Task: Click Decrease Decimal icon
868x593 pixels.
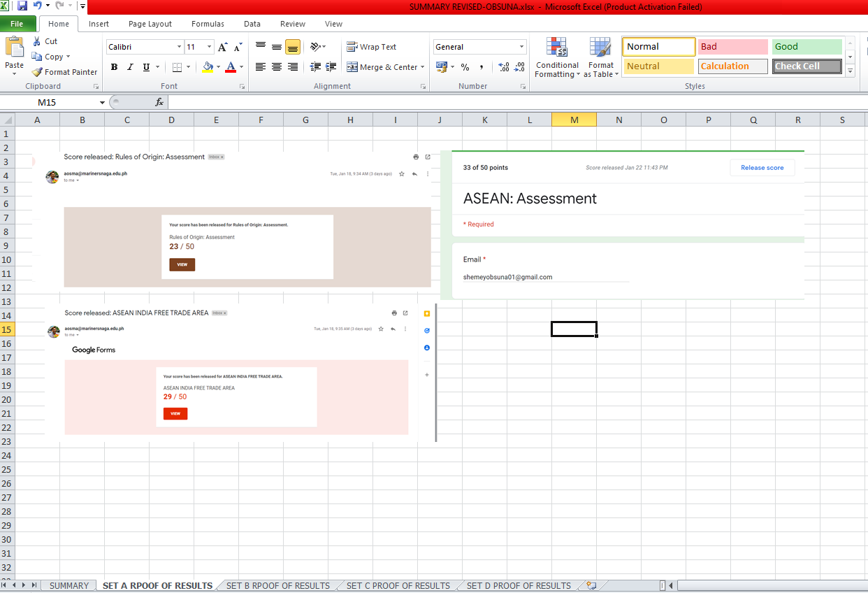Action: (519, 67)
